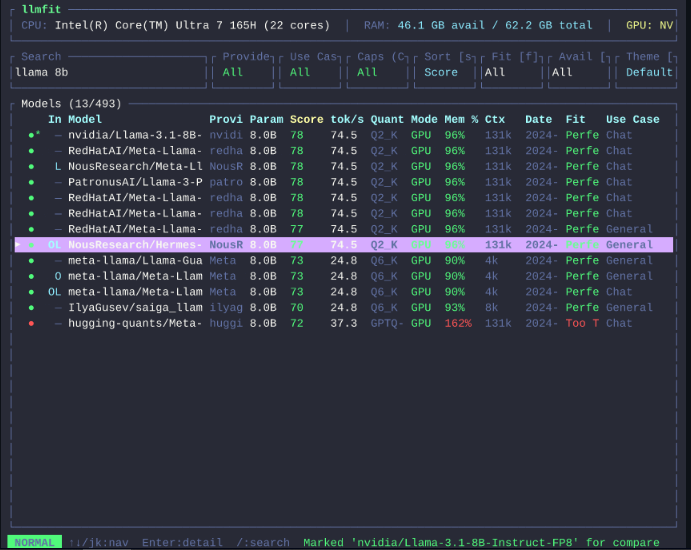Click the 'ilyag' provider cell
691x550 pixels.
pos(226,308)
